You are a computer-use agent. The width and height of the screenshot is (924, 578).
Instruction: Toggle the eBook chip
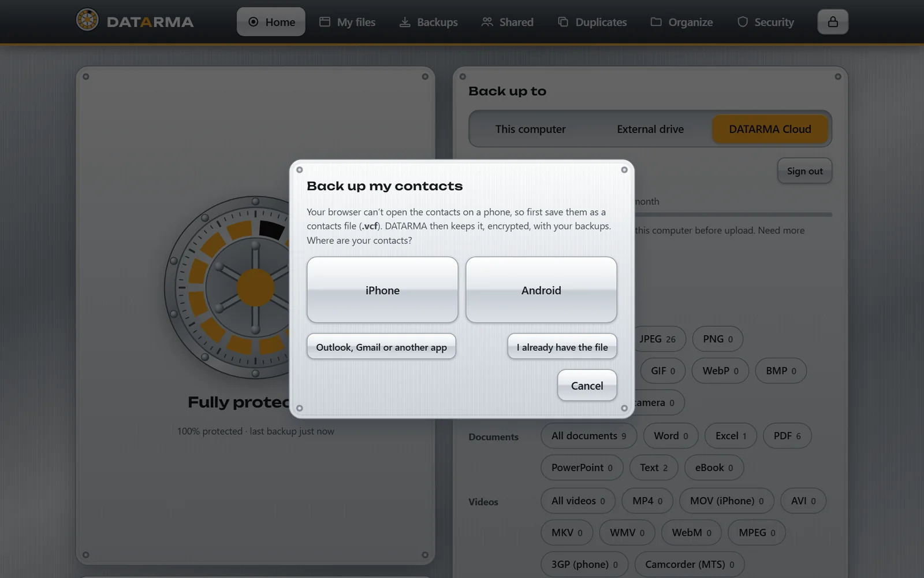coord(714,468)
